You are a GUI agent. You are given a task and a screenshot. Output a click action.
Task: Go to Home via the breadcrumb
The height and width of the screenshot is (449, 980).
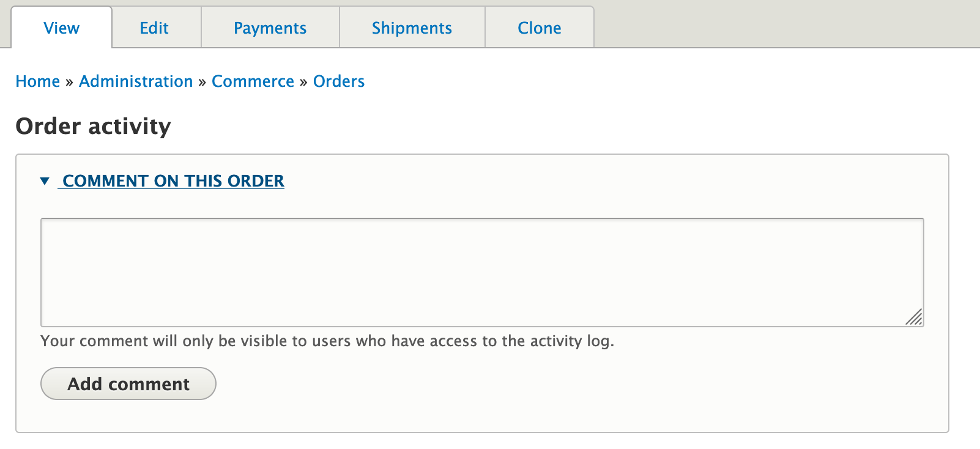[37, 81]
